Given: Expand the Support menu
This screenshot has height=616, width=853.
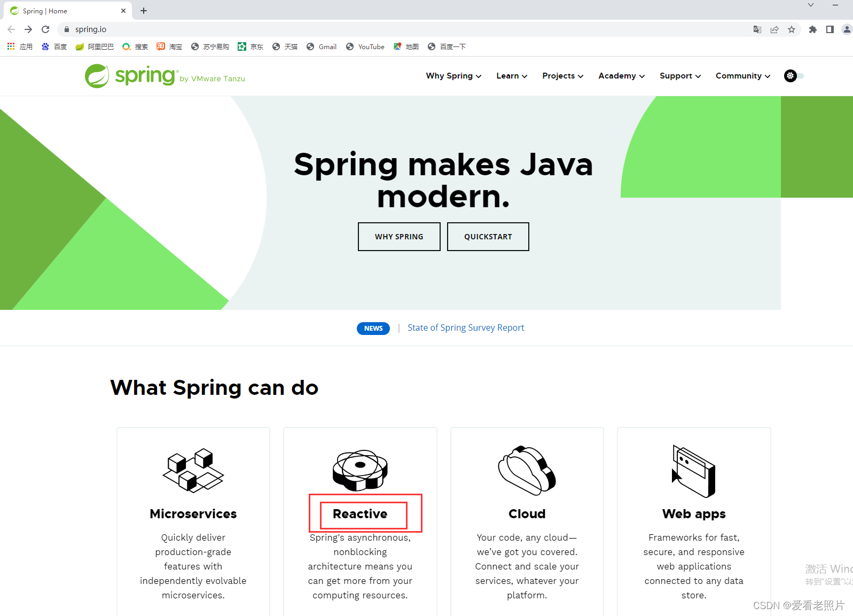Looking at the screenshot, I should pos(680,76).
